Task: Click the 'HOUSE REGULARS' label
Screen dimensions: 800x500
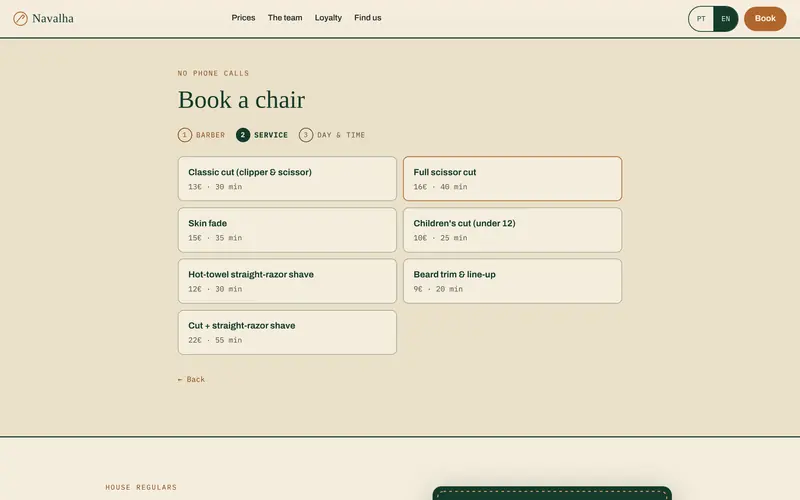Action: pyautogui.click(x=141, y=487)
